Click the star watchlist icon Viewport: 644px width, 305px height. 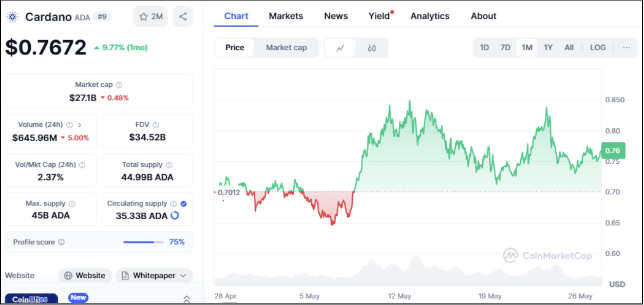pyautogui.click(x=144, y=16)
